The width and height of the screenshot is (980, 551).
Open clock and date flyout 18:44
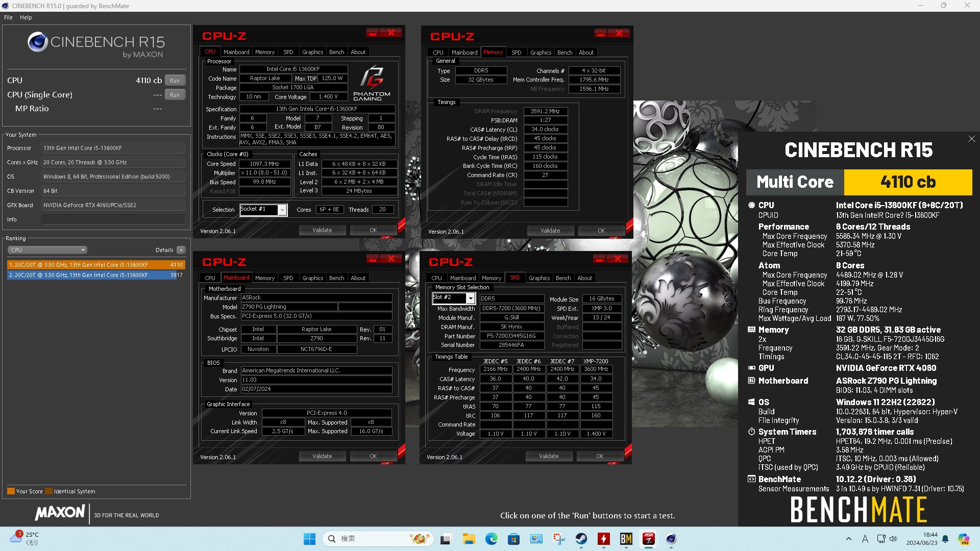point(922,539)
